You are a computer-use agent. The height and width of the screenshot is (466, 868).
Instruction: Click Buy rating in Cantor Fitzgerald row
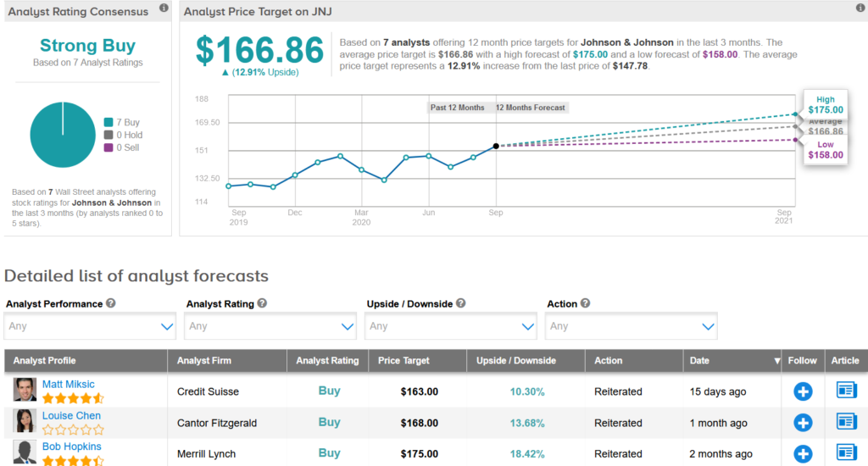click(x=330, y=422)
